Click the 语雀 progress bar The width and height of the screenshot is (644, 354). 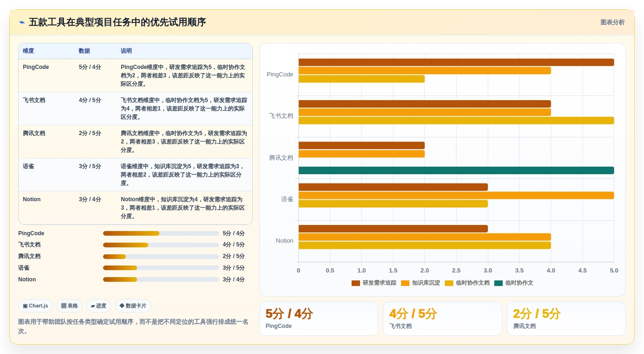[x=161, y=268]
